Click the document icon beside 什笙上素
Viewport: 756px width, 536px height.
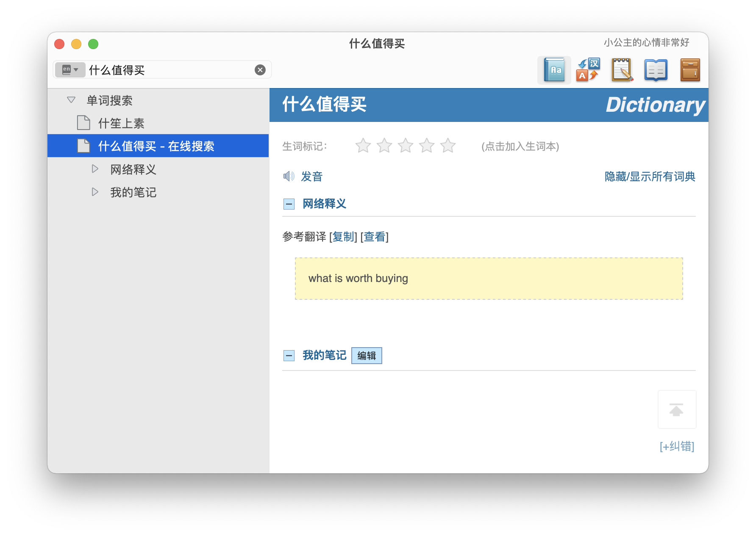tap(83, 123)
